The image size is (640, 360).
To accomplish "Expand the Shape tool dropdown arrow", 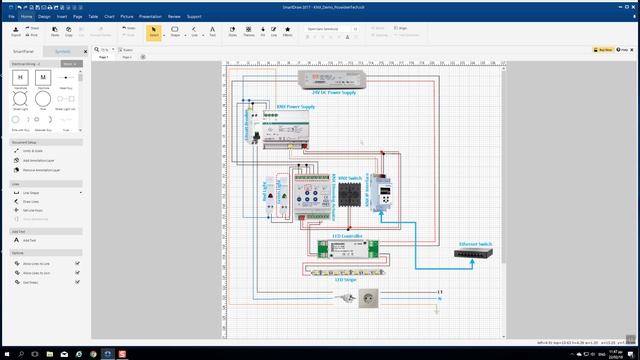I will point(185,36).
